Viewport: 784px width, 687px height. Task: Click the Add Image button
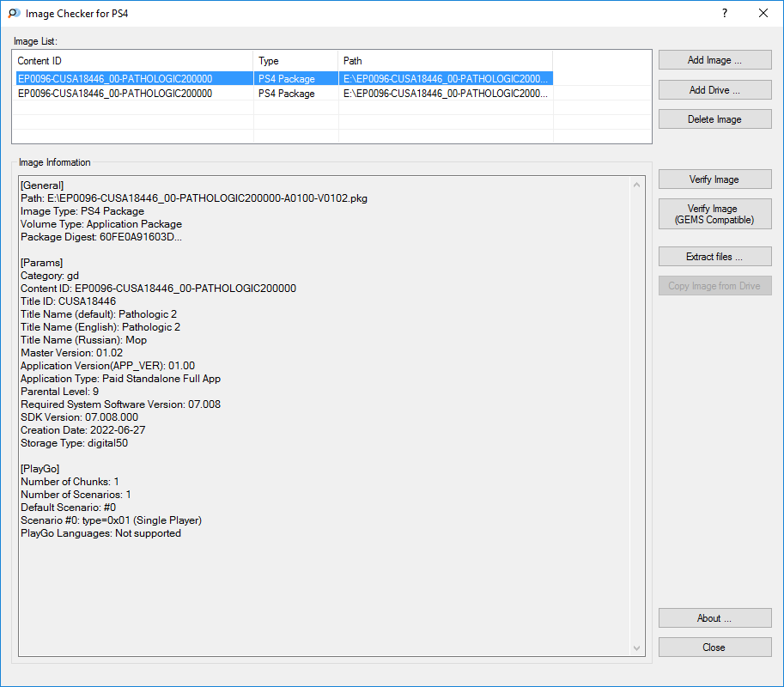(x=714, y=60)
